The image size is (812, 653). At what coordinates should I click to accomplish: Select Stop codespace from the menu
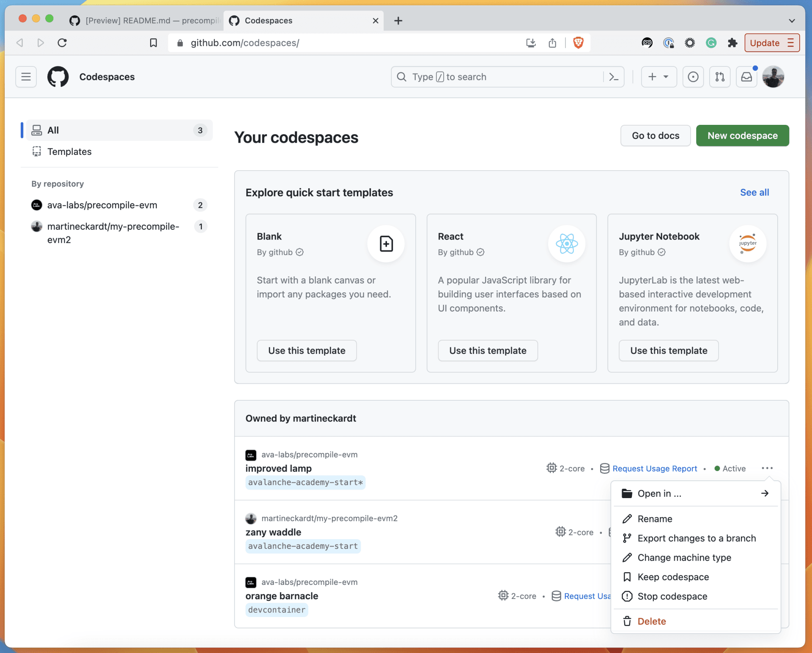tap(672, 596)
